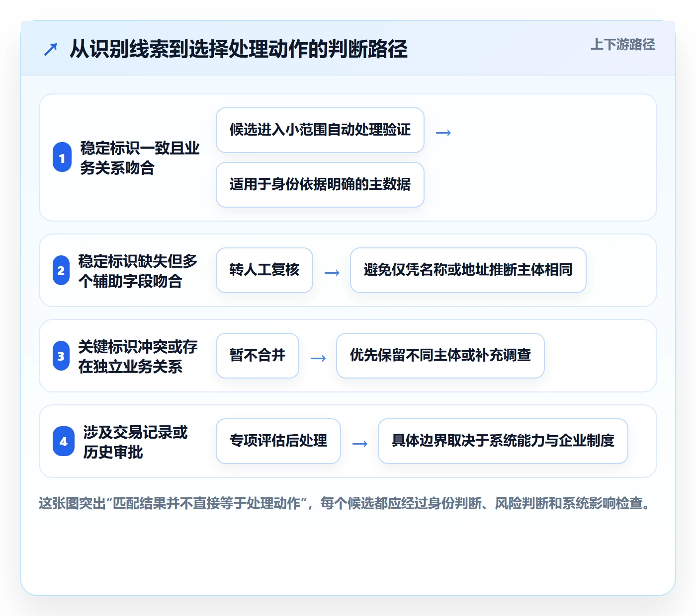
Task: Click the 上下游路径 label in the header
Action: point(622,45)
